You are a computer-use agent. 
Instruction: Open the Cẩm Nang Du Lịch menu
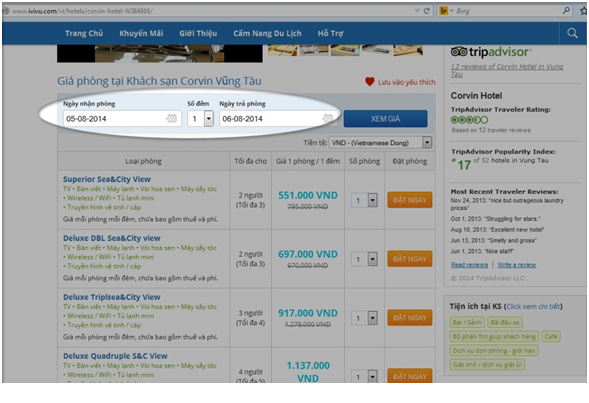click(267, 33)
